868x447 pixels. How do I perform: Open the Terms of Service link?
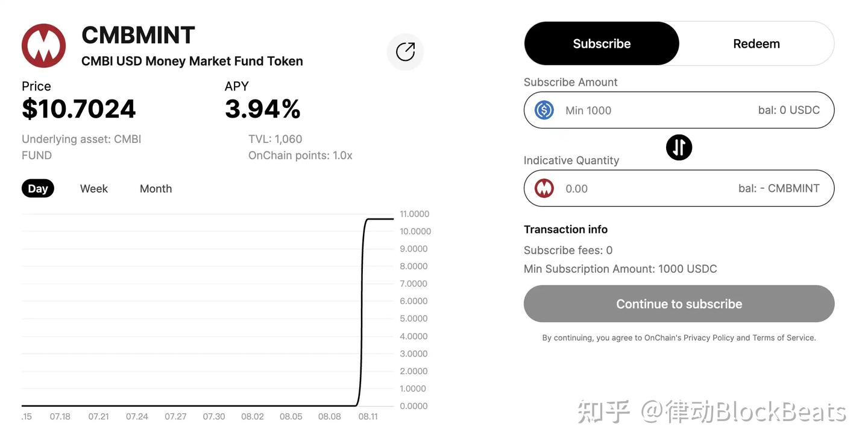(x=785, y=337)
